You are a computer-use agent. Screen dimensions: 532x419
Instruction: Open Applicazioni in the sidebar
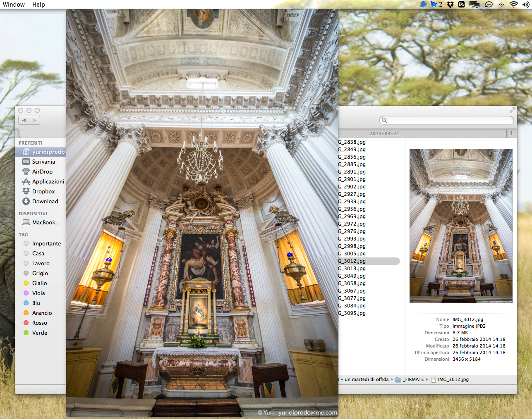pyautogui.click(x=48, y=181)
